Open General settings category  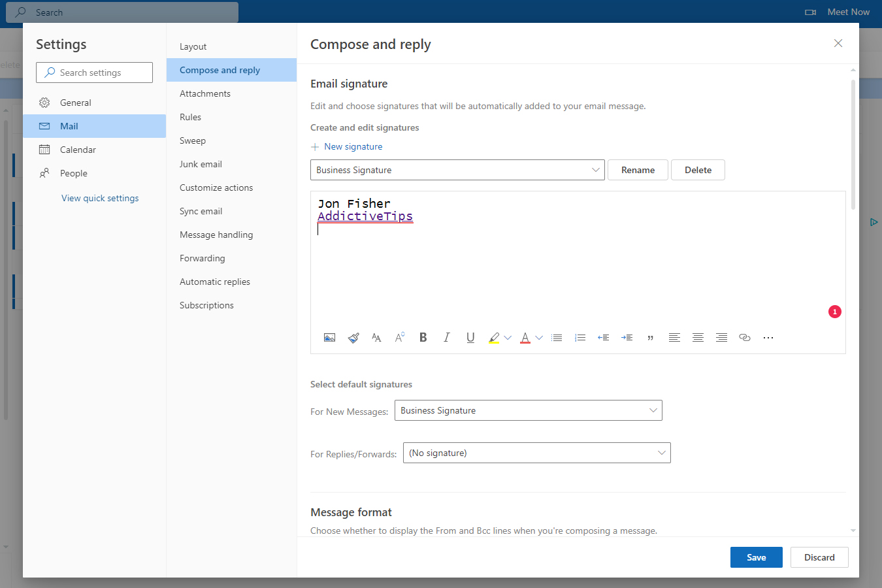[x=95, y=103]
